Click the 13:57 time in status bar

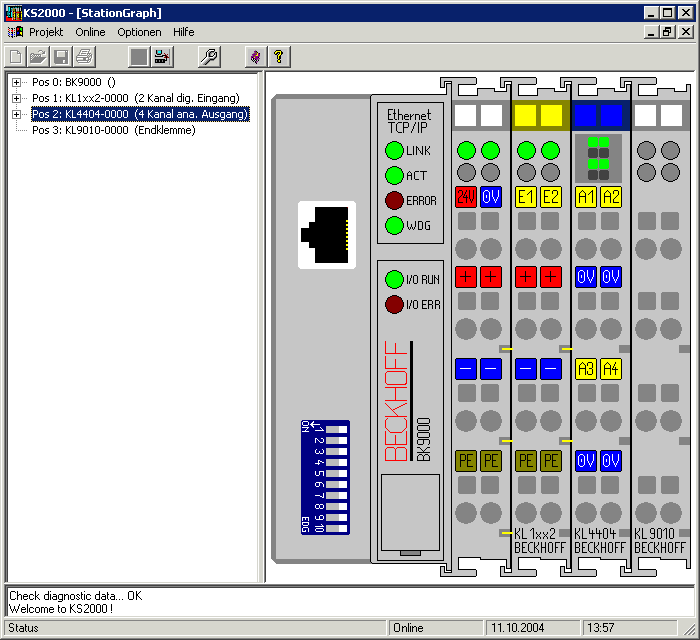click(x=629, y=628)
